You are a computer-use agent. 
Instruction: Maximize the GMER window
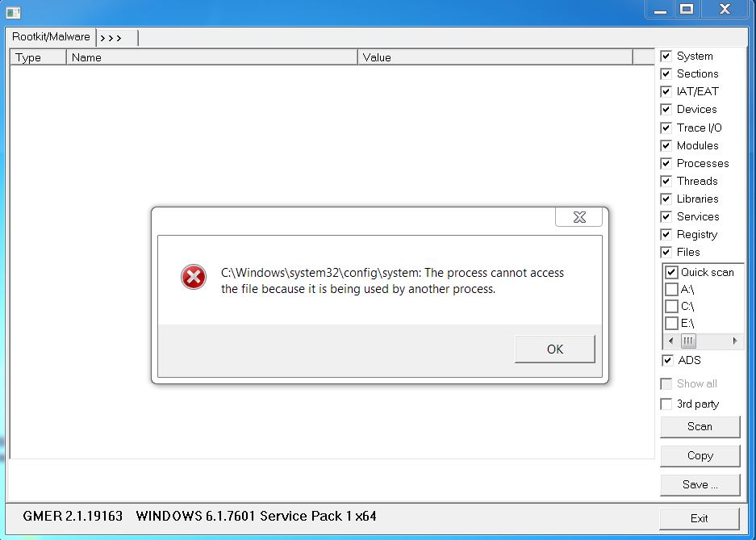tap(687, 9)
